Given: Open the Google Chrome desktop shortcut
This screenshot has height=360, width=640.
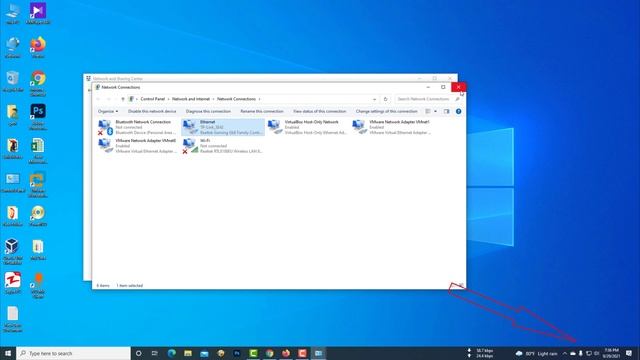Looking at the screenshot, I should 38,83.
